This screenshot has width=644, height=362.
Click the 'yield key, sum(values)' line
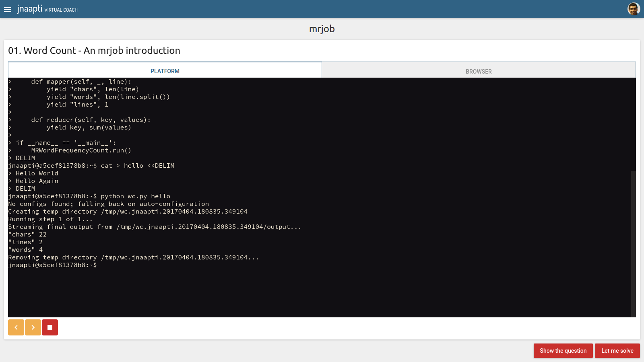coord(89,128)
